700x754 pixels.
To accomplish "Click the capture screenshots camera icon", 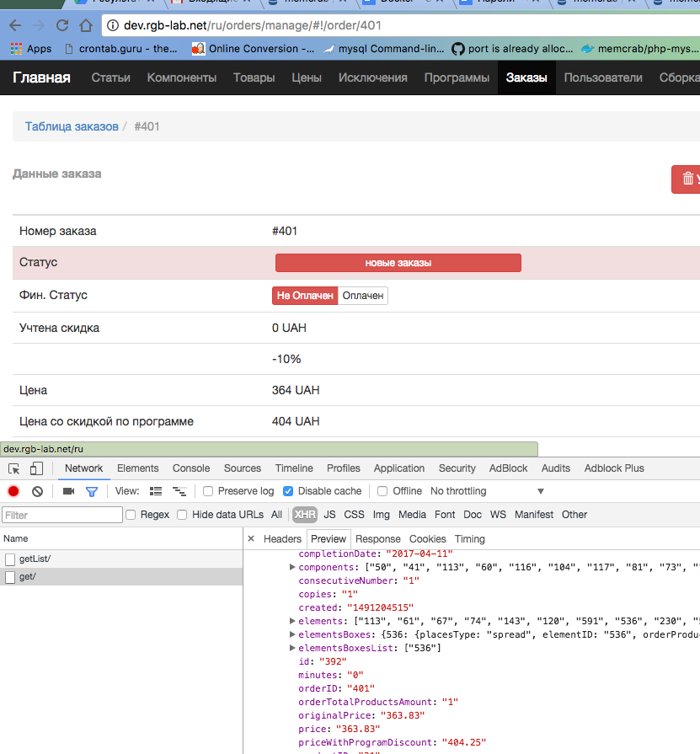I will click(x=69, y=491).
